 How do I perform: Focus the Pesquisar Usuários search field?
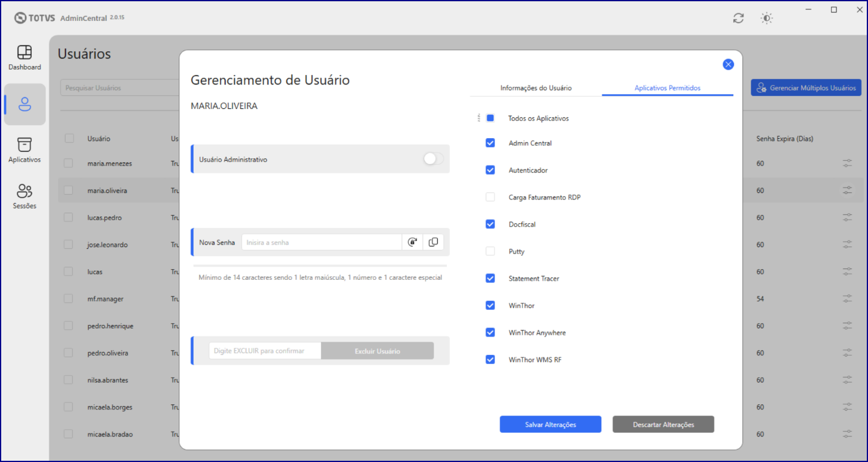[x=120, y=88]
